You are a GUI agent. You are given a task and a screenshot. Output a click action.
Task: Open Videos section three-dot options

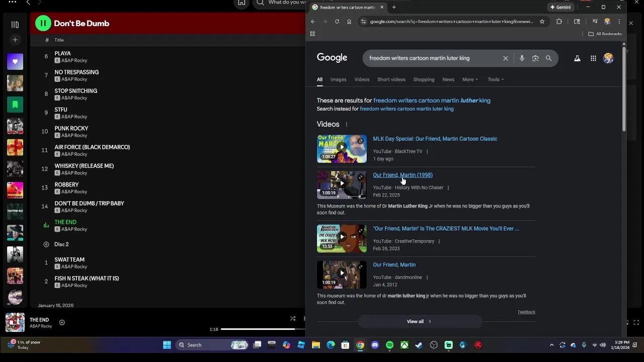point(346,124)
